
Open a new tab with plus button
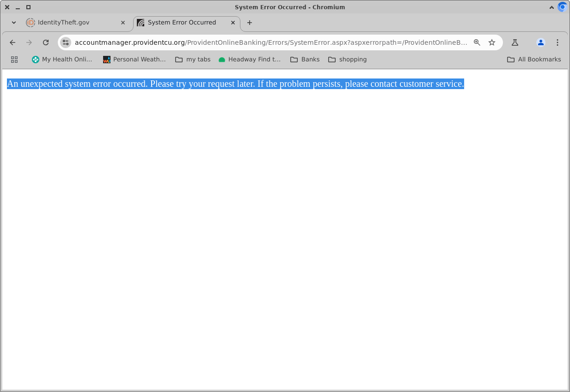coord(250,23)
